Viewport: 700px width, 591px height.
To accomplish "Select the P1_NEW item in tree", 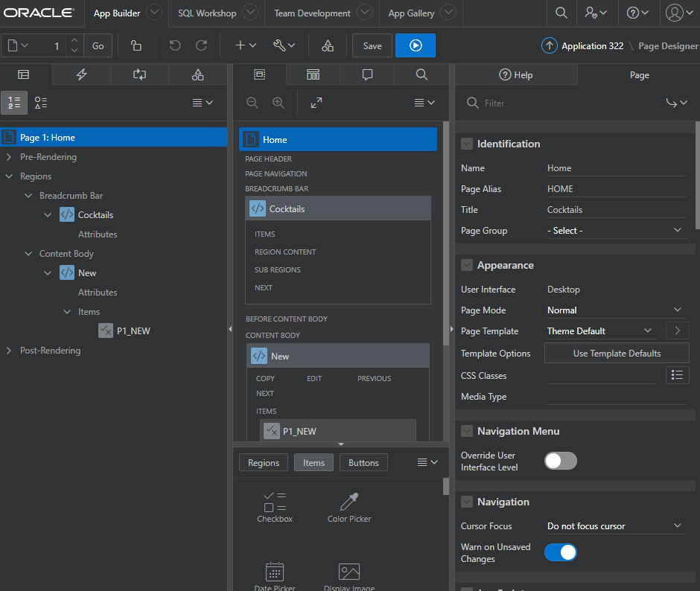I will [133, 330].
